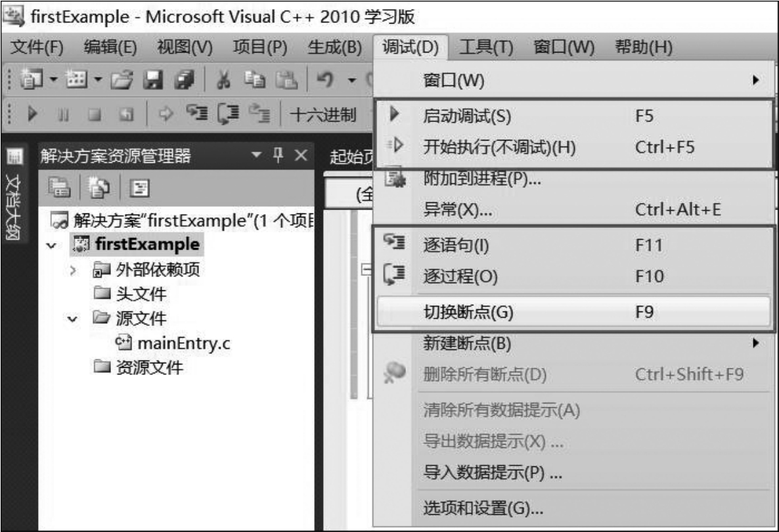Select the 头文件 folder

tap(129, 294)
